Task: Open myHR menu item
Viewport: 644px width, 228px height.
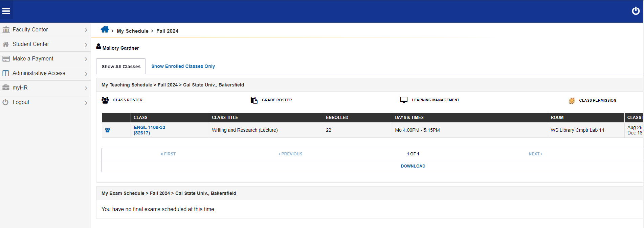Action: coord(45,88)
